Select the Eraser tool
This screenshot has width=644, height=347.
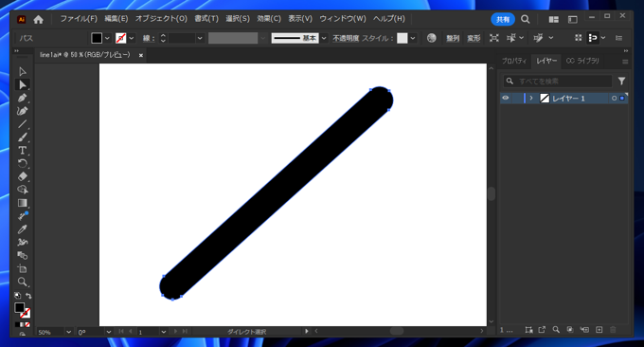[22, 176]
